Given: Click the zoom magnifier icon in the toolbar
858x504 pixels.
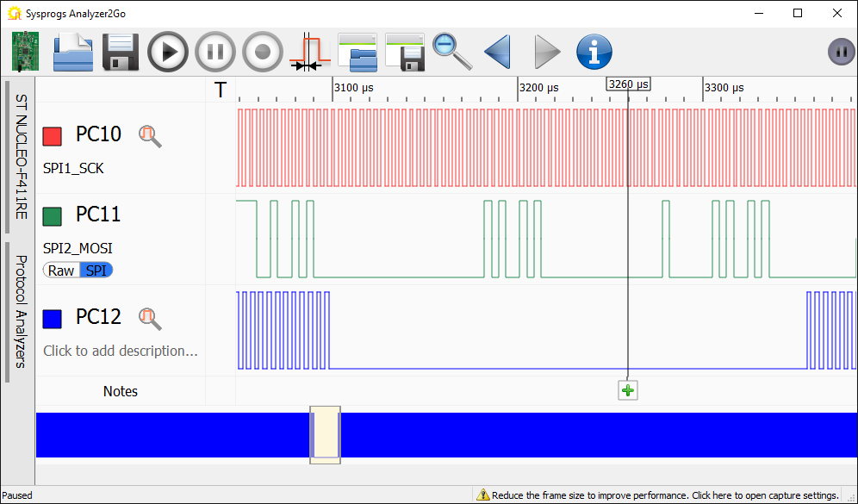Looking at the screenshot, I should [x=451, y=52].
